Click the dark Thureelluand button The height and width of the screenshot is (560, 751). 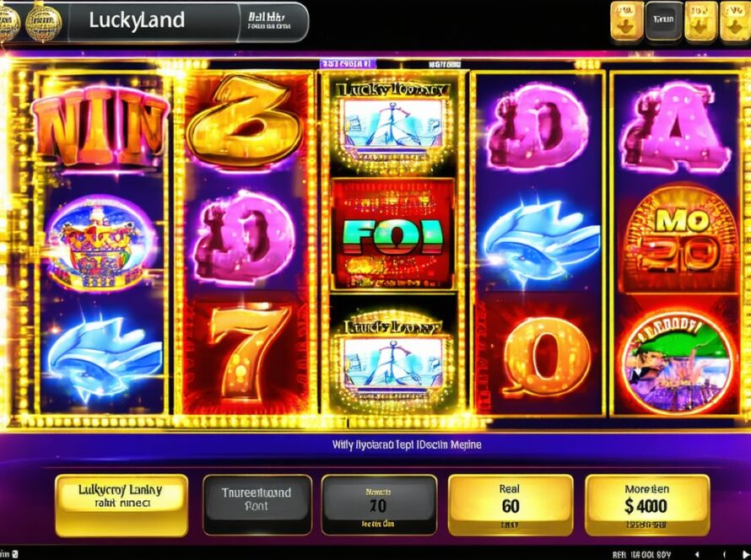(x=257, y=504)
